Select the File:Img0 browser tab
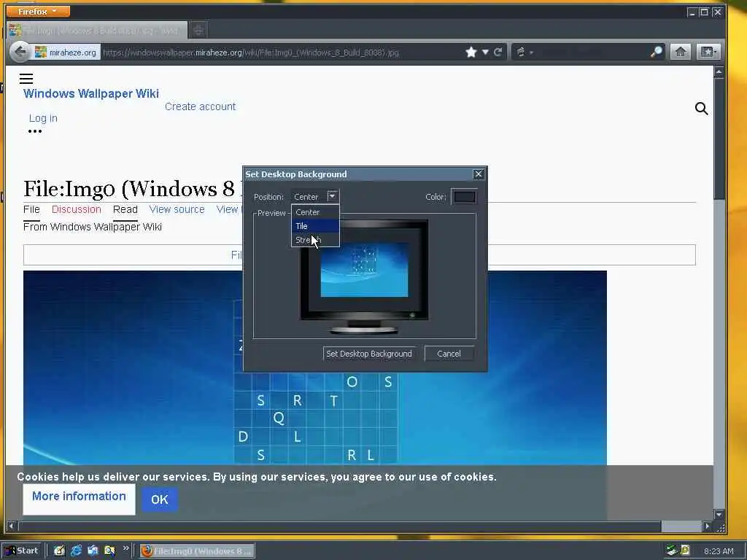This screenshot has width=747, height=560. tap(97, 31)
